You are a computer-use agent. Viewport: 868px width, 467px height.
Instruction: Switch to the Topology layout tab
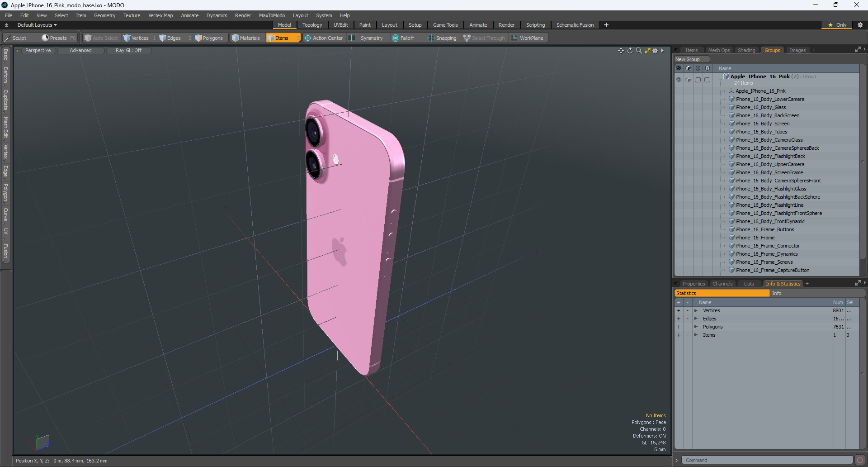click(312, 25)
